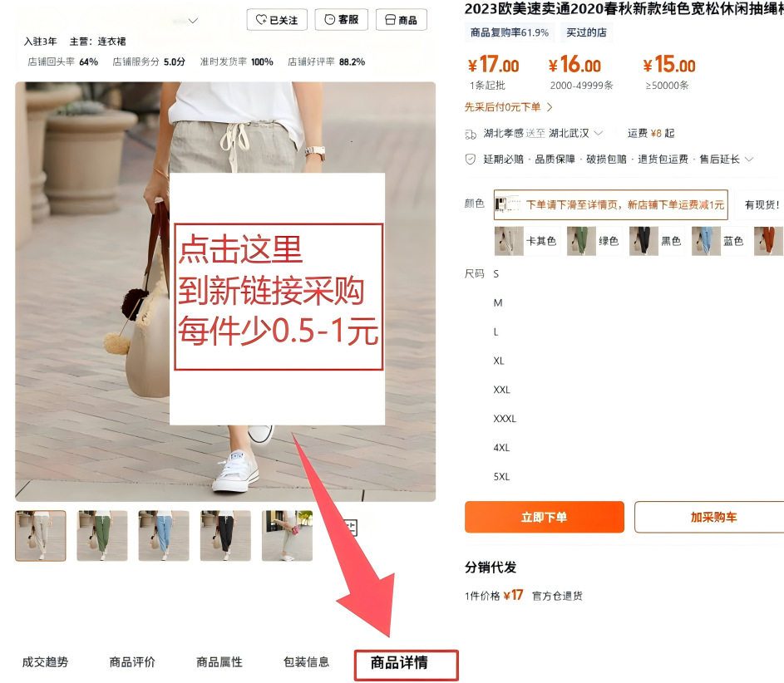This screenshot has height=683, width=784.
Task: Click 官方仓退货 text
Action: pyautogui.click(x=557, y=596)
